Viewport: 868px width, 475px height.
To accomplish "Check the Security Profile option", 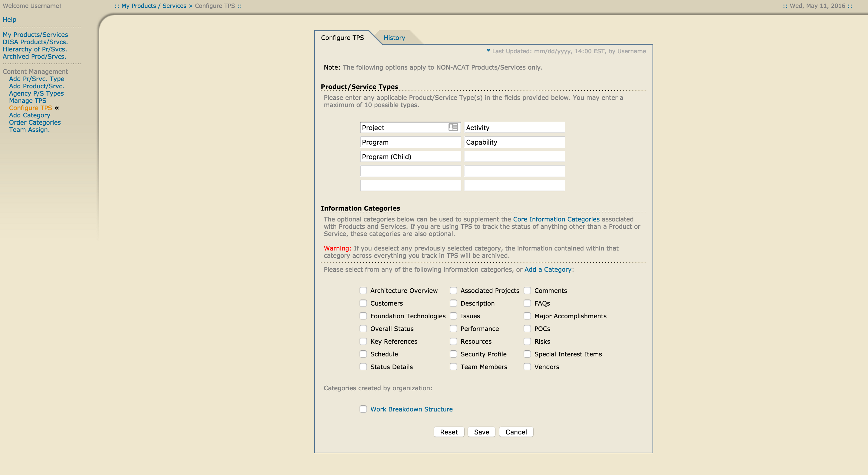I will coord(453,354).
